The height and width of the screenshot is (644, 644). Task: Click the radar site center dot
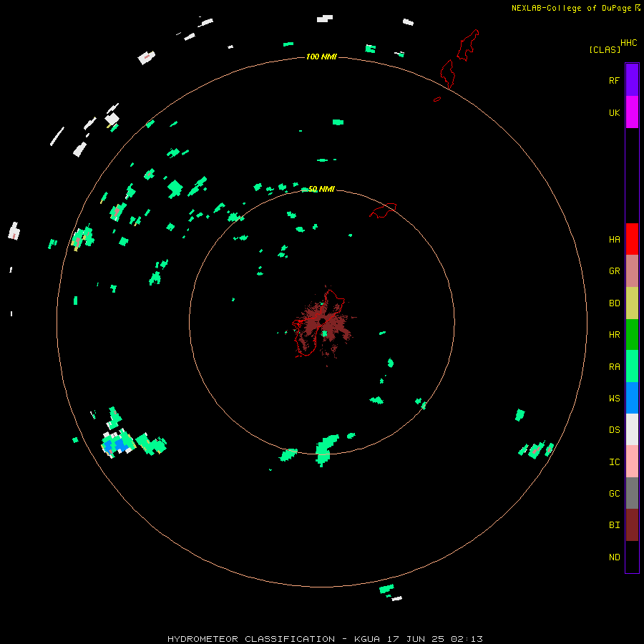323,321
